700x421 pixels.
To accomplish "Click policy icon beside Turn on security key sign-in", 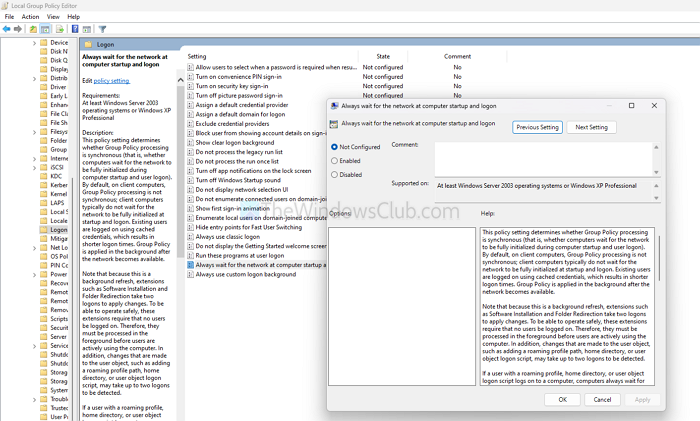I will 191,86.
